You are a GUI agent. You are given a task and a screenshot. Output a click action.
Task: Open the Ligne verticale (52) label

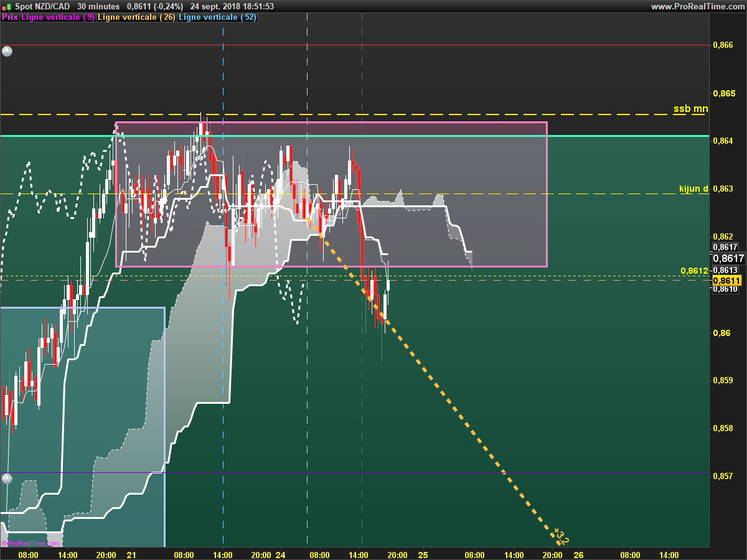point(217,17)
